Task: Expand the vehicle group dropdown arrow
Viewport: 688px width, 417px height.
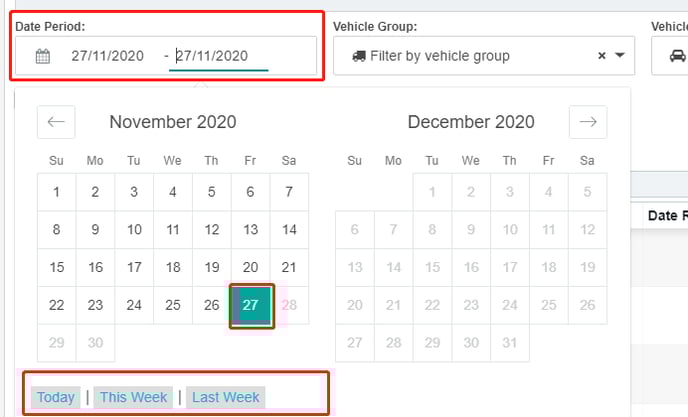Action: tap(620, 55)
